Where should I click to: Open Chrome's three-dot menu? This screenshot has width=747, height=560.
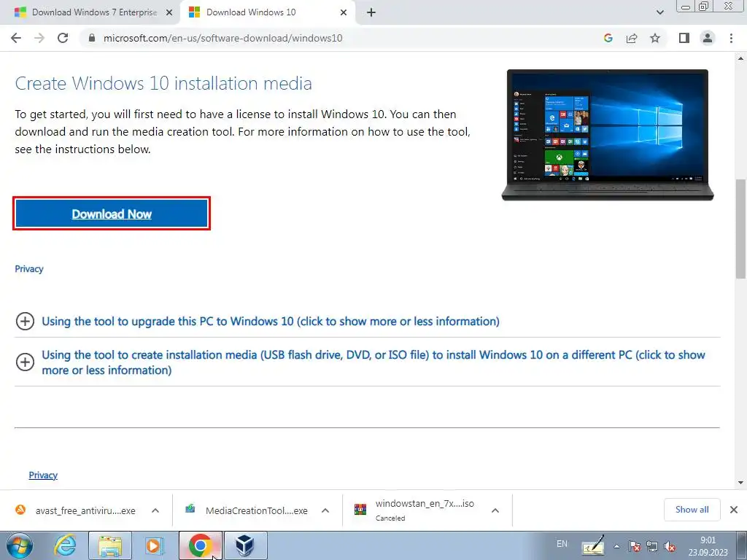point(731,38)
